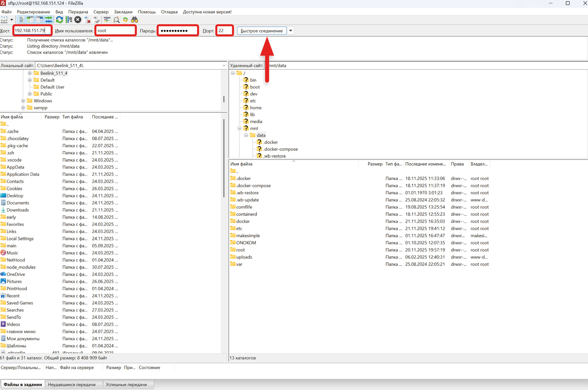Toggle the message log display
588x390 pixels.
pos(22,20)
